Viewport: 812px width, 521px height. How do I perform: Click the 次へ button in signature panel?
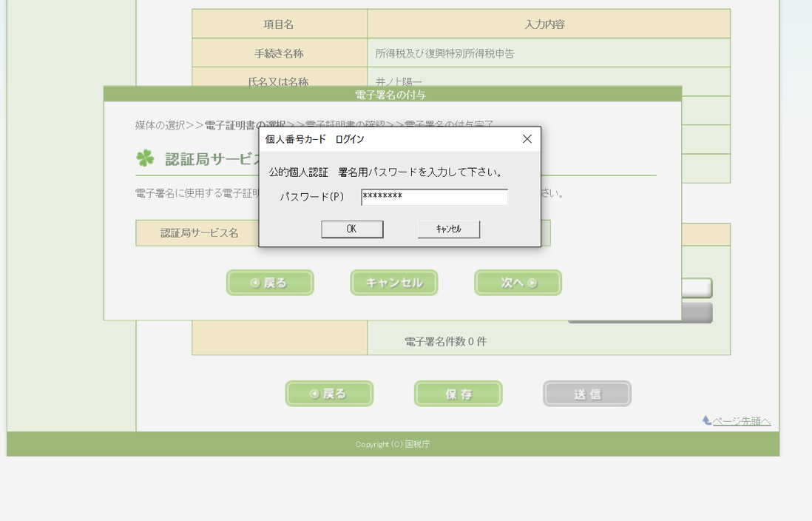(518, 283)
